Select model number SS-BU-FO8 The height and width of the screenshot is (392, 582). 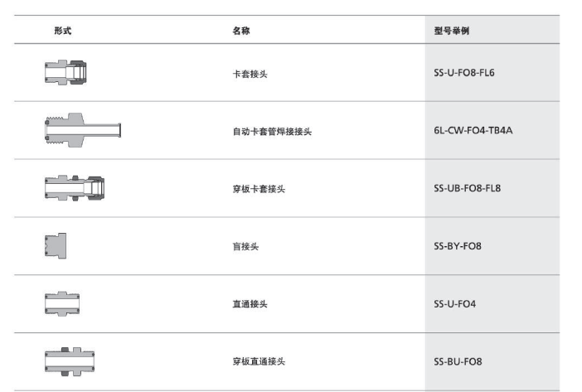click(x=458, y=361)
